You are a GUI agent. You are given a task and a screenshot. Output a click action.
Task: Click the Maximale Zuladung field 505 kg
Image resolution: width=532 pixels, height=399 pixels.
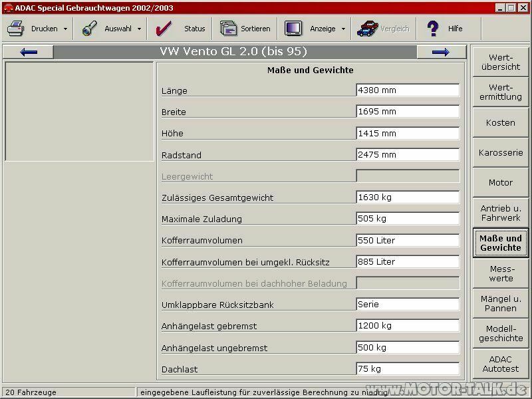tap(408, 219)
